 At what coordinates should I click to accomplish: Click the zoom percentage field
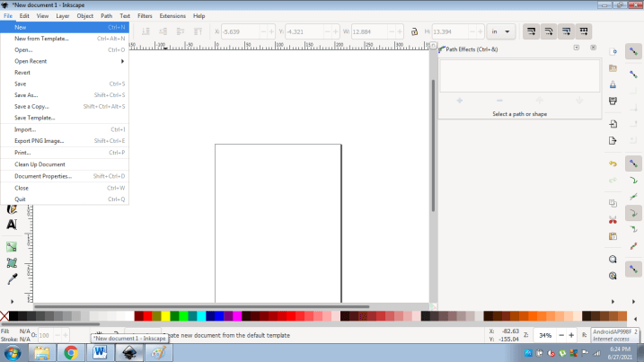coord(544,335)
